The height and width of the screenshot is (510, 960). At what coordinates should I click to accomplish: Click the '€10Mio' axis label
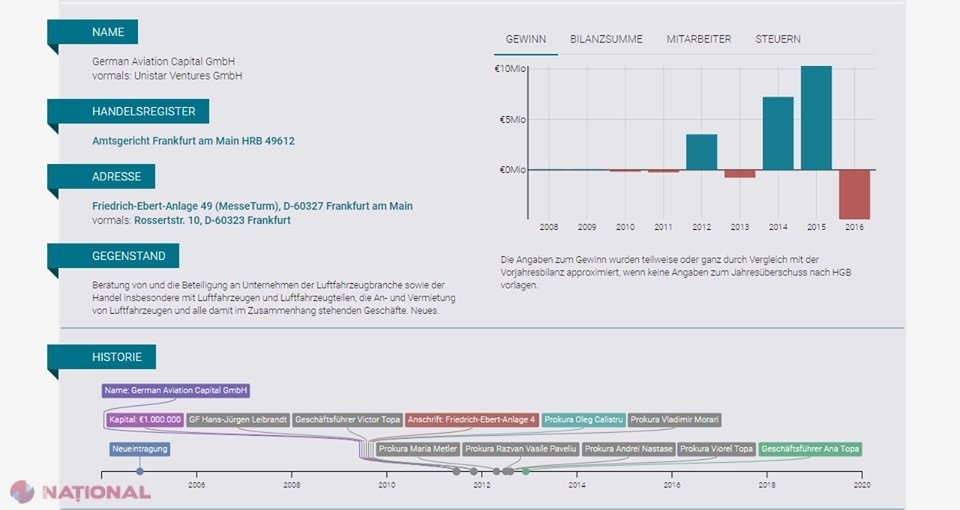coord(510,69)
